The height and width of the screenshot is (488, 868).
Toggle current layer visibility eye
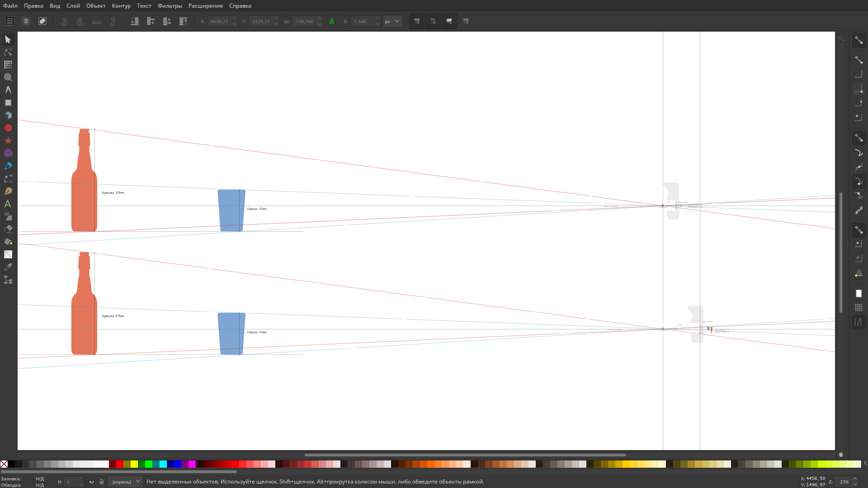coord(91,482)
